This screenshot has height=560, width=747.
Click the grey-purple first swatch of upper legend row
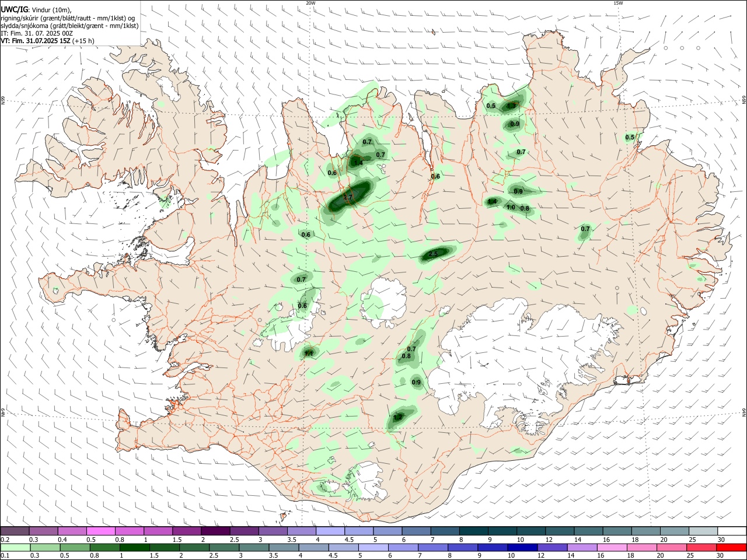(15, 531)
